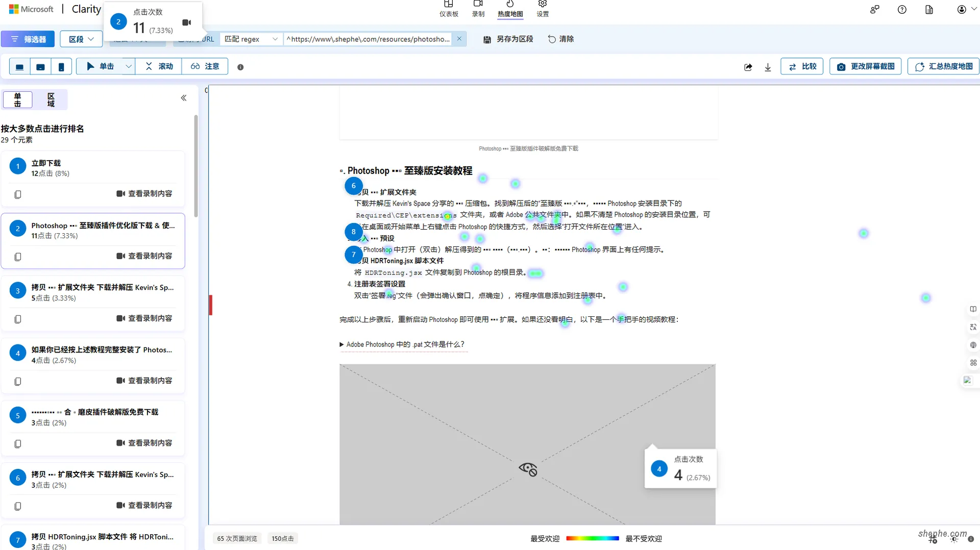The image size is (980, 550).
Task: Click the help question mark icon at top
Action: coord(902,9)
